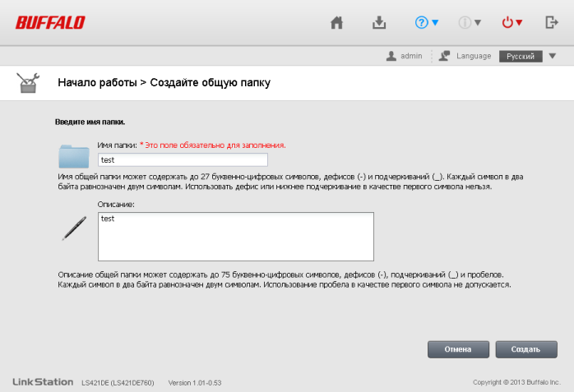The width and height of the screenshot is (574, 392).
Task: Focus the Имя папки input field
Action: (183, 159)
